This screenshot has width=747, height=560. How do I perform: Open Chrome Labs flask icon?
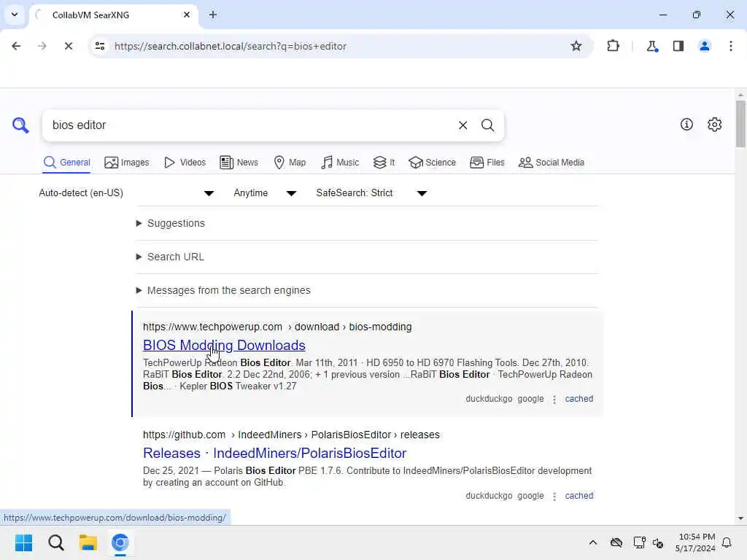pos(651,46)
